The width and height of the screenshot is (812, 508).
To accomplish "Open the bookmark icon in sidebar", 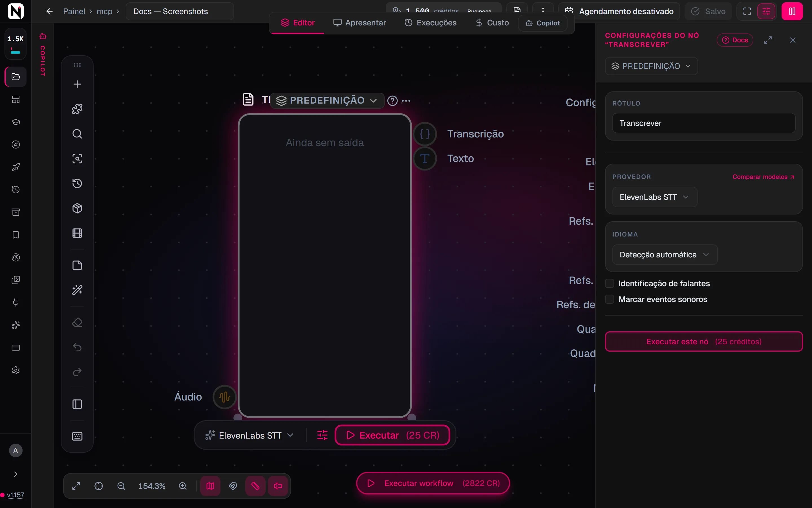I will click(16, 235).
